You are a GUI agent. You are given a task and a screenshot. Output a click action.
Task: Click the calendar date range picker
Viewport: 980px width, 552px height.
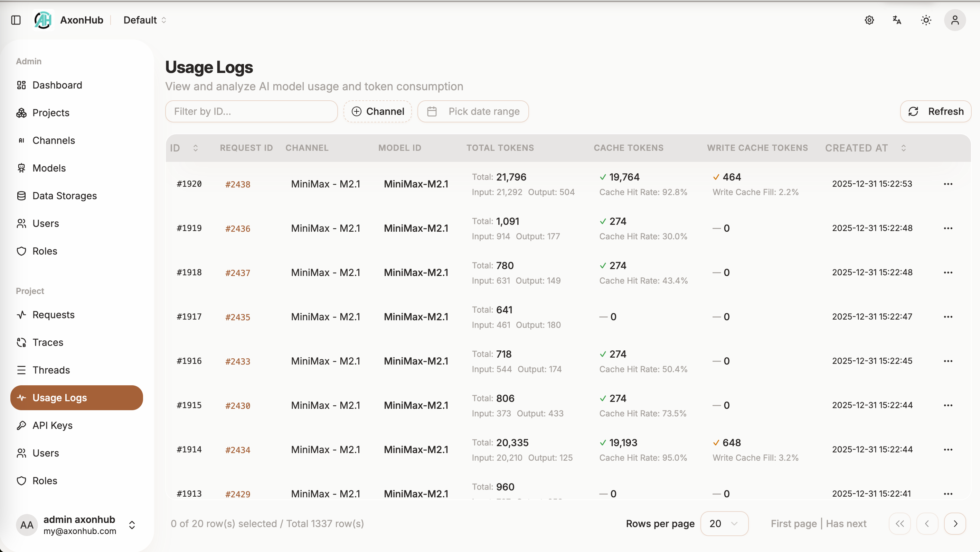[x=473, y=111]
